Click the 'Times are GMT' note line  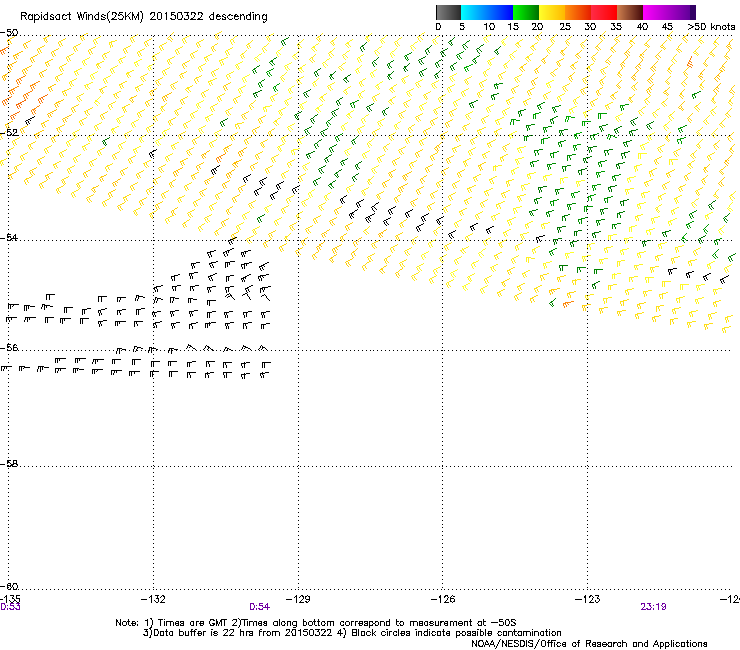[x=316, y=623]
